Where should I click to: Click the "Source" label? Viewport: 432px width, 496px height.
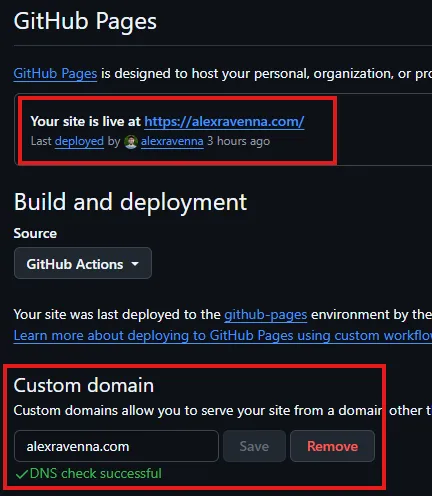coord(35,233)
